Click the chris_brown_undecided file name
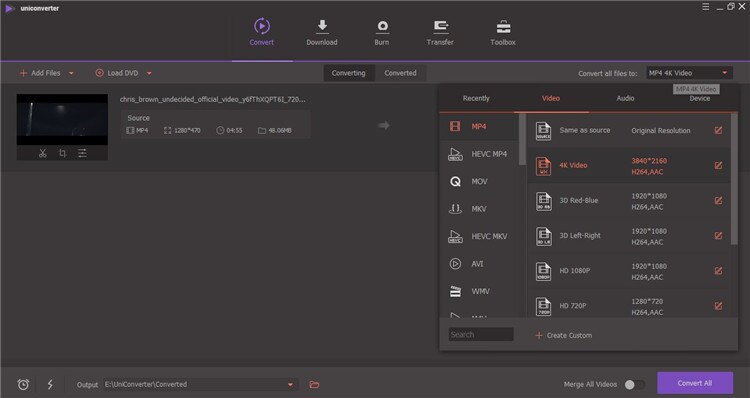The width and height of the screenshot is (750, 398). click(213, 99)
